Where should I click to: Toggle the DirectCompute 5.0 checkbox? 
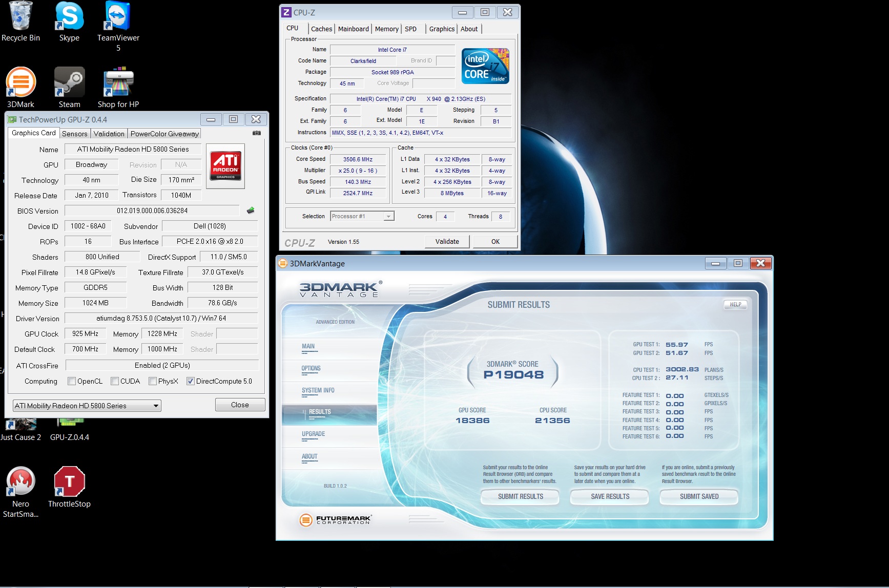[x=191, y=381]
